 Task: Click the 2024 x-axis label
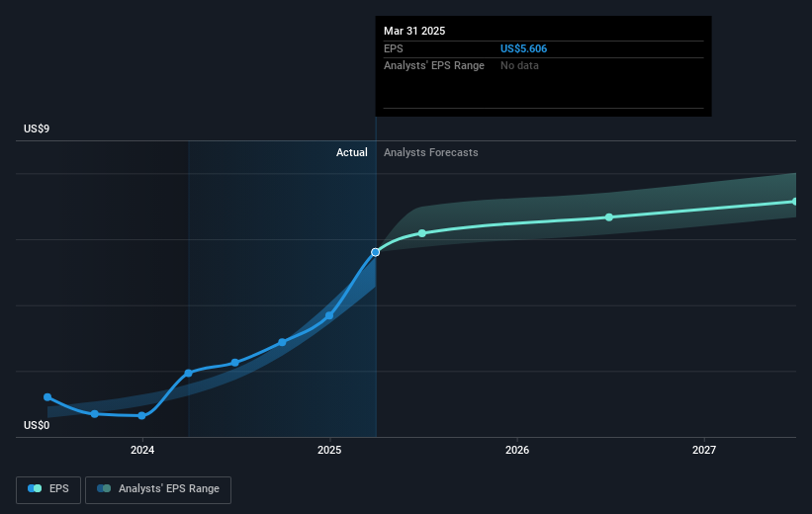coord(142,450)
